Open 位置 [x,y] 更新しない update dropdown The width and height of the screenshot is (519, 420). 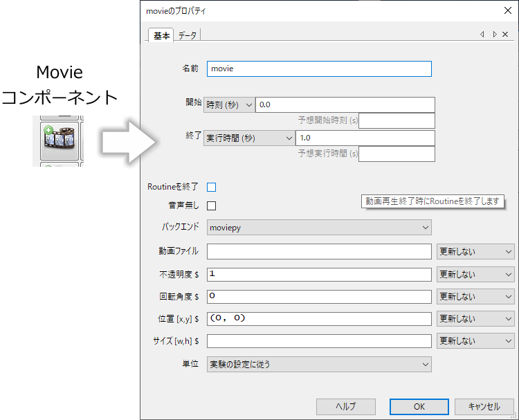pyautogui.click(x=475, y=319)
